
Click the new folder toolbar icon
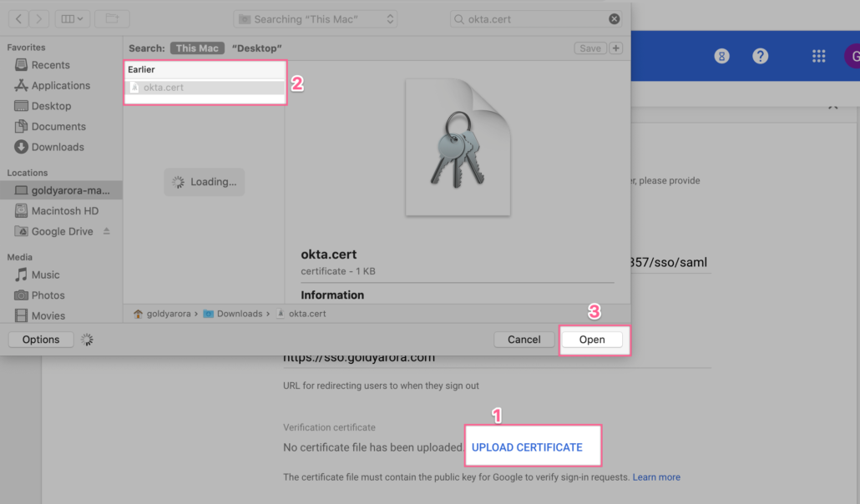[x=112, y=18]
